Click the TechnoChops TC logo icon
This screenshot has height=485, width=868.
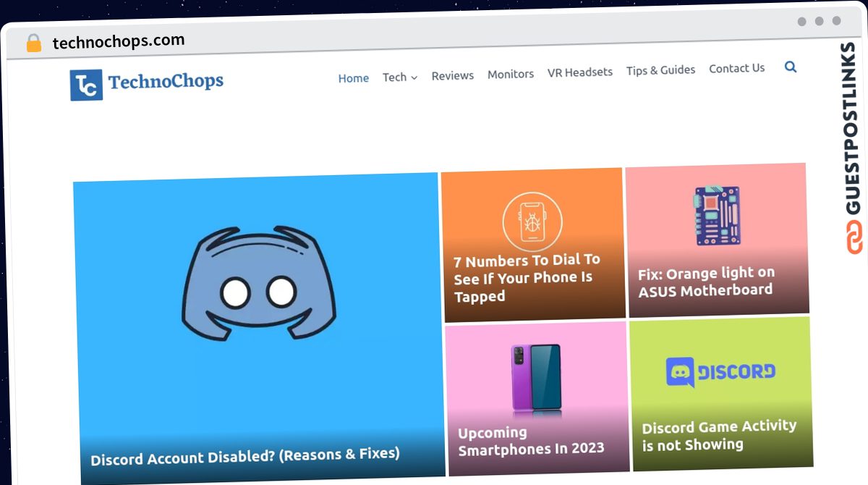point(86,85)
